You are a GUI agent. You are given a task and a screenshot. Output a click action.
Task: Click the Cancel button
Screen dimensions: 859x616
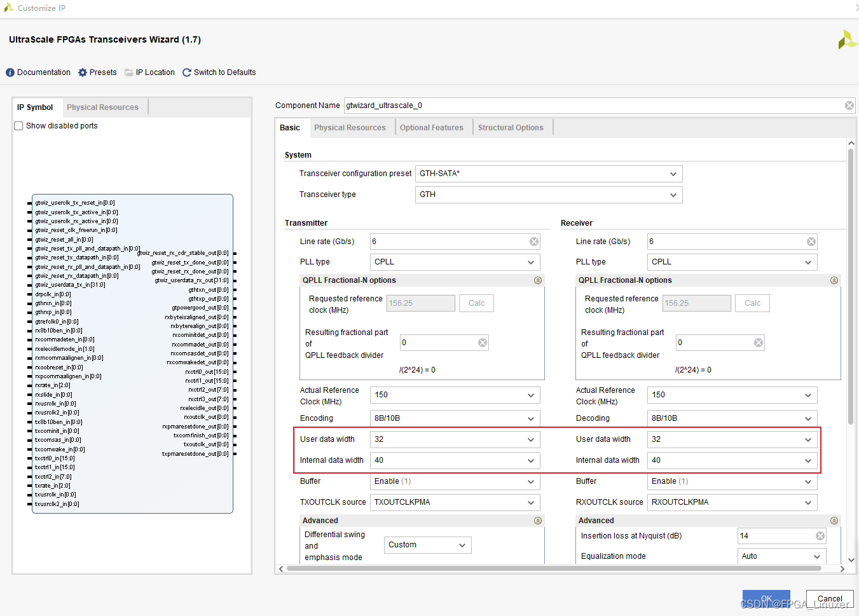(830, 599)
